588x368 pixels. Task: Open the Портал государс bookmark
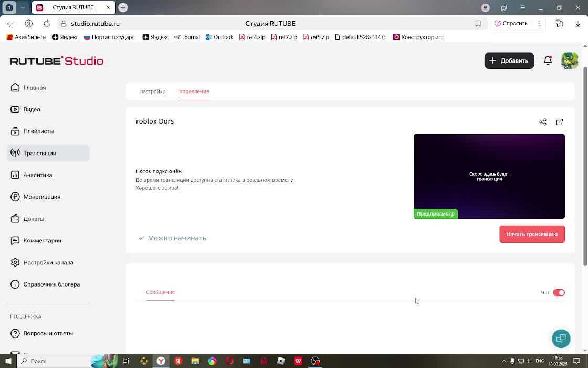tap(109, 37)
